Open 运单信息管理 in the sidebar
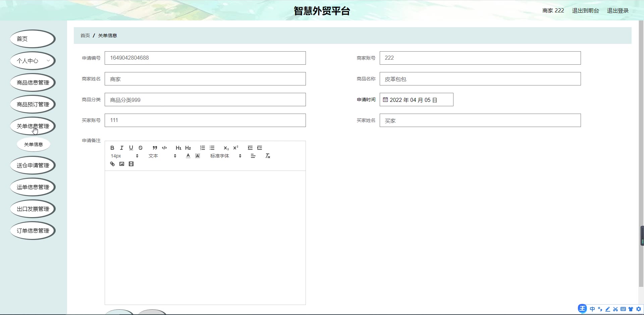This screenshot has height=315, width=644. pos(33,187)
